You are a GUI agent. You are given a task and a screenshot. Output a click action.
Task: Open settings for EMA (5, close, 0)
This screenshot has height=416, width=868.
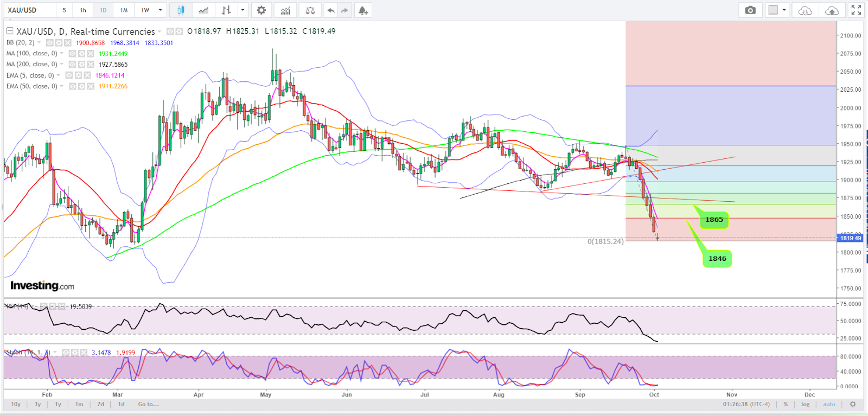(78, 75)
